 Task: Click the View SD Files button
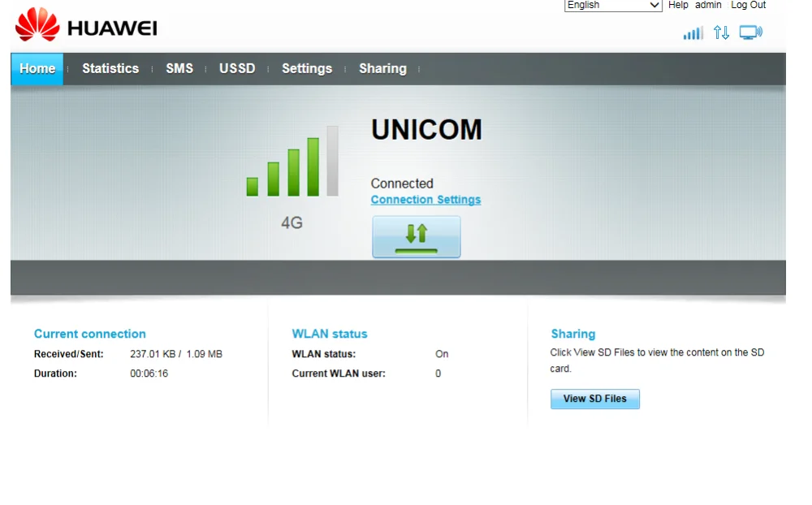595,399
